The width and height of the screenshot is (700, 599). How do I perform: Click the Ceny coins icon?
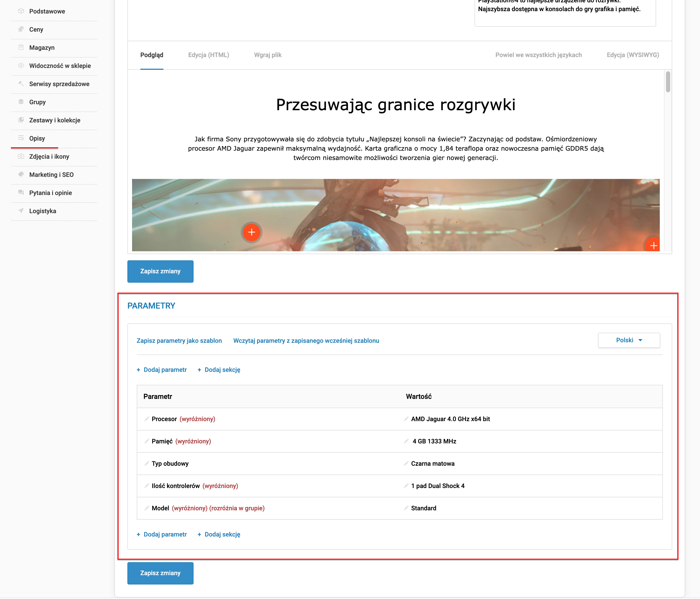point(21,29)
